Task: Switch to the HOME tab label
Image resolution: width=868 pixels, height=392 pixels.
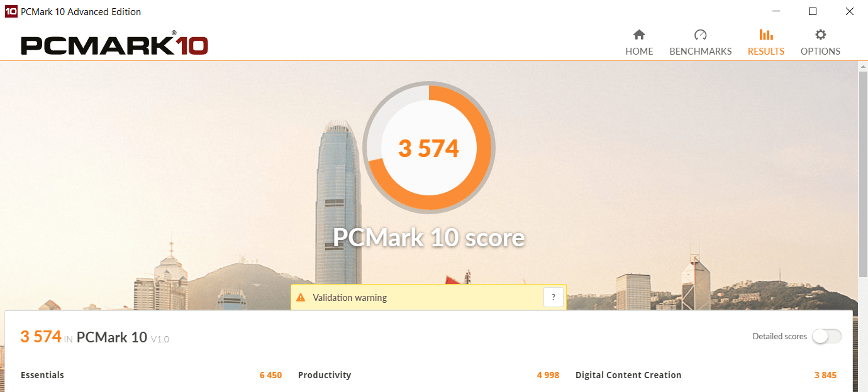Action: point(639,52)
